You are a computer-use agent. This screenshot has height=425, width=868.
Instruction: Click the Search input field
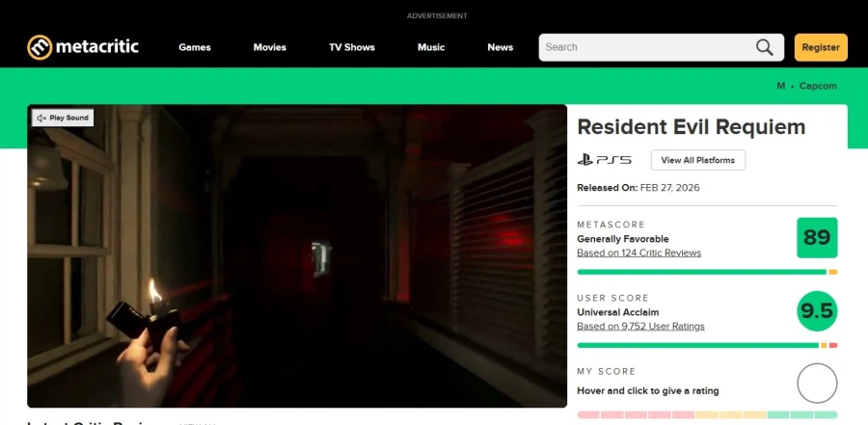646,47
